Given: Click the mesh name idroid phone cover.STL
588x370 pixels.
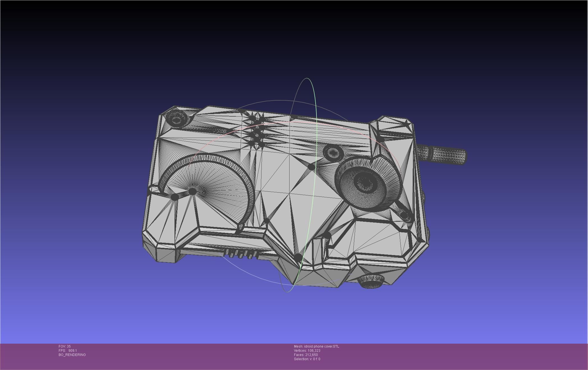Looking at the screenshot, I should [316, 346].
